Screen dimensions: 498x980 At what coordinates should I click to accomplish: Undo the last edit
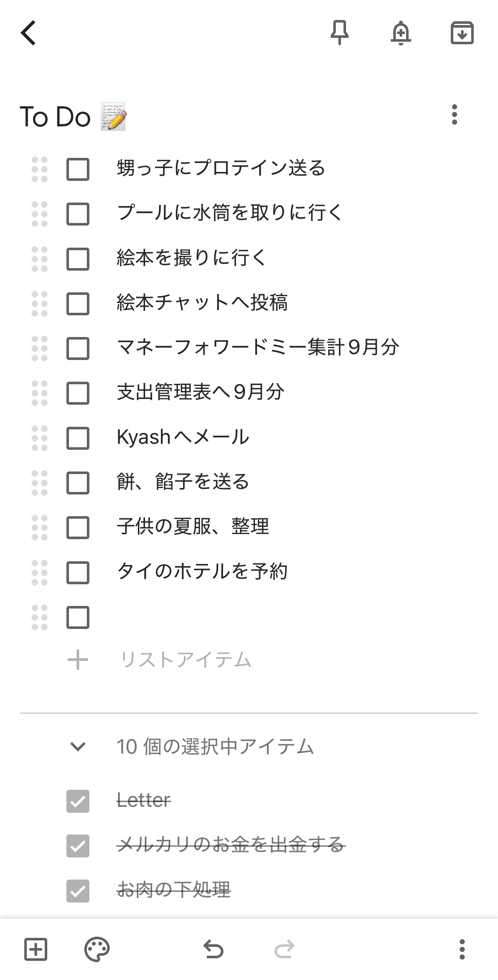coord(214,949)
